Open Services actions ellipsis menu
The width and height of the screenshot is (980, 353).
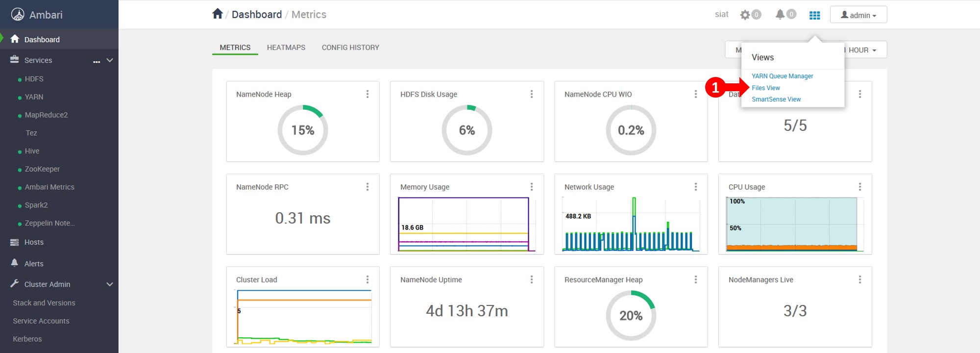pos(97,61)
